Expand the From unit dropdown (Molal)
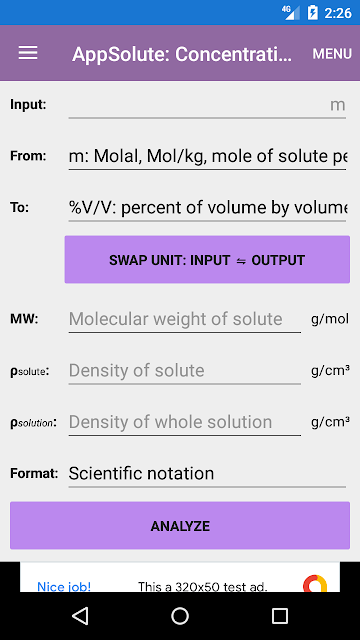This screenshot has height=640, width=360. pyautogui.click(x=207, y=156)
